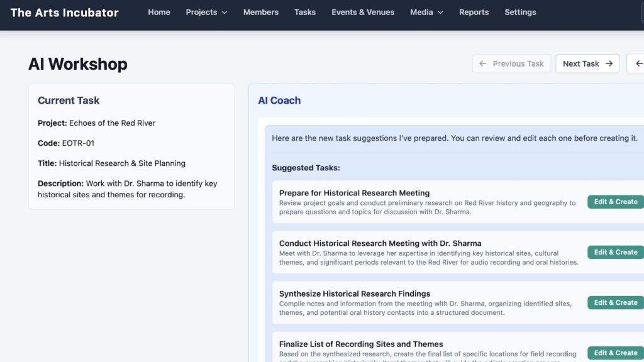Screen dimensions: 644x362
Task: Edit & Create Synthesize Historical Research Findings
Action: [x=615, y=302]
